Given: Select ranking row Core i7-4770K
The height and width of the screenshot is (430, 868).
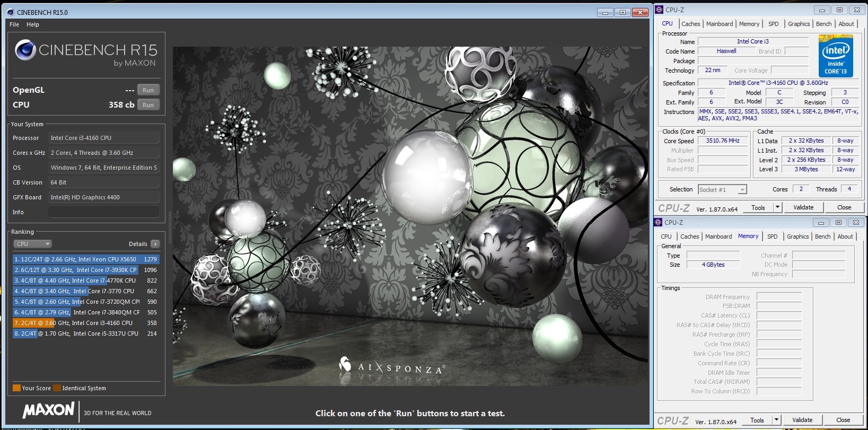Looking at the screenshot, I should click(x=86, y=280).
